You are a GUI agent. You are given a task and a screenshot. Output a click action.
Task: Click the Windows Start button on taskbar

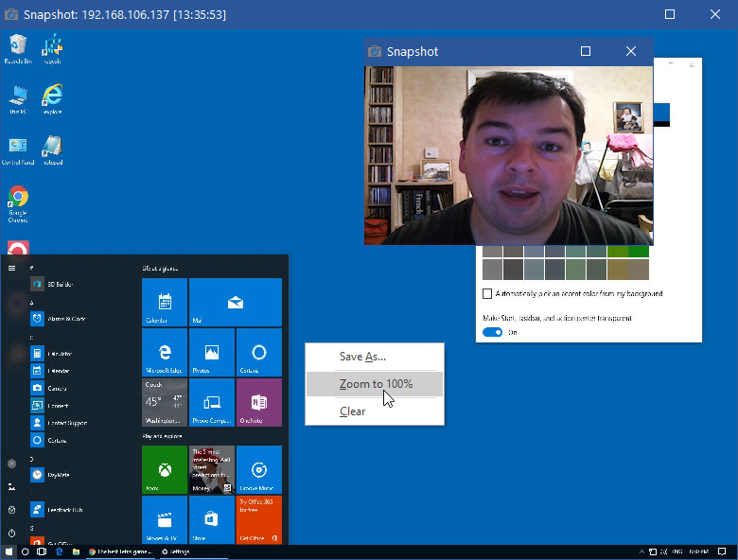[9, 551]
